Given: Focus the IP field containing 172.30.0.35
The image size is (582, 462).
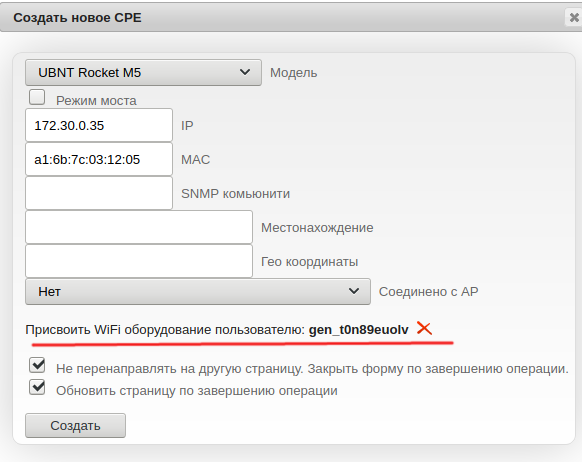Looking at the screenshot, I should pyautogui.click(x=99, y=125).
